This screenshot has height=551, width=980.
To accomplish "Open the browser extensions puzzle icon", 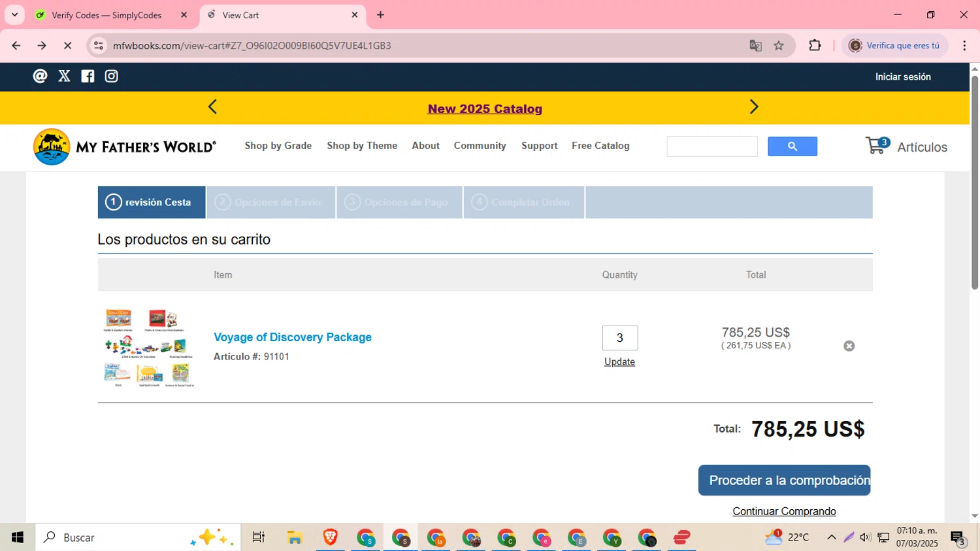I will [815, 46].
